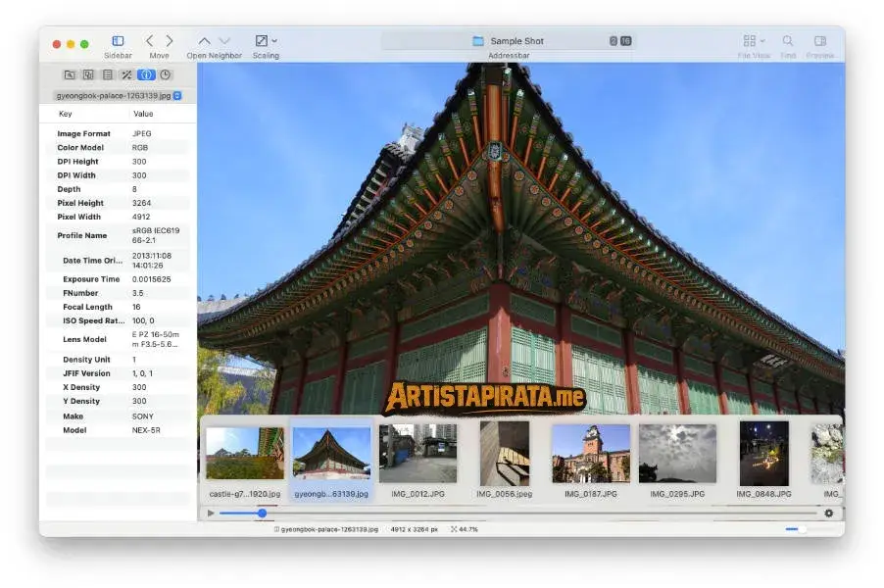This screenshot has height=588, width=884.
Task: Open the list view panel icon
Action: click(x=108, y=74)
